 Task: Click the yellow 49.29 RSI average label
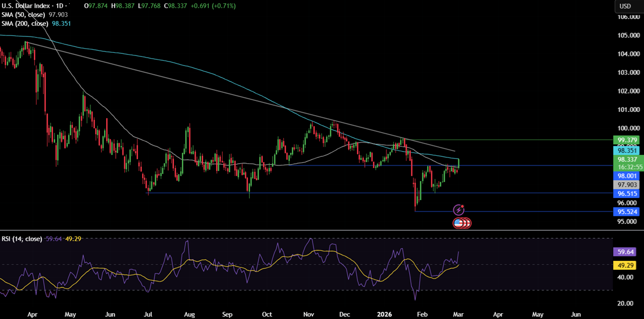click(626, 265)
